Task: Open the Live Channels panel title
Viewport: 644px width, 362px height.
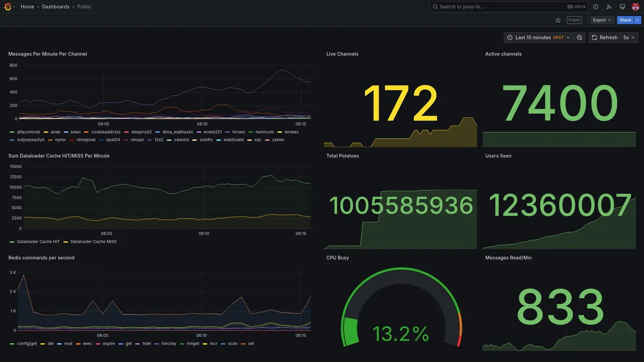Action: pos(342,54)
